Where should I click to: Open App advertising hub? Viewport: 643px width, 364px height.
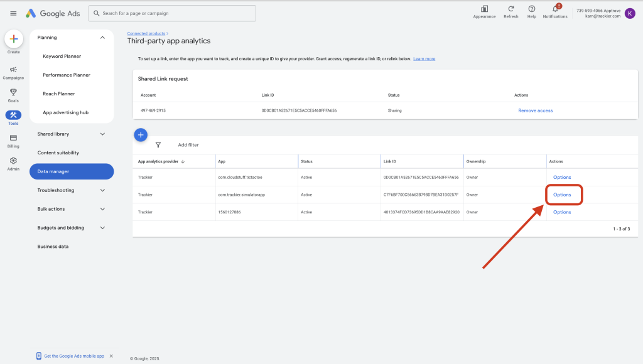coord(65,113)
